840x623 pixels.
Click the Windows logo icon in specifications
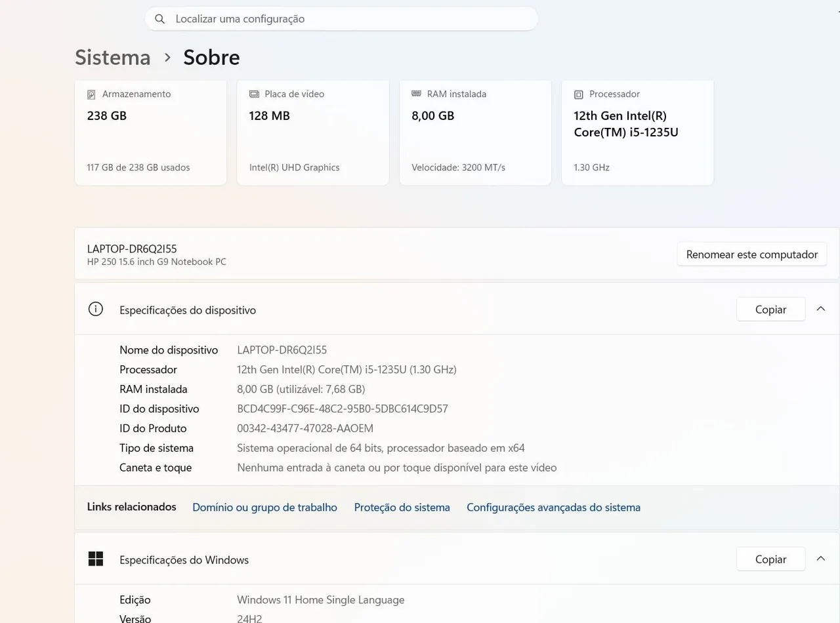[96, 559]
